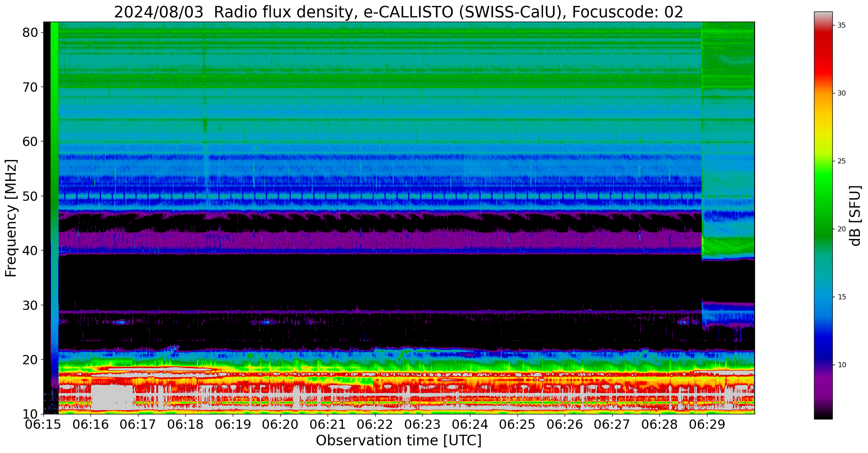Click the 40 MHz frequency tick label
The width and height of the screenshot is (868, 453).
point(30,250)
